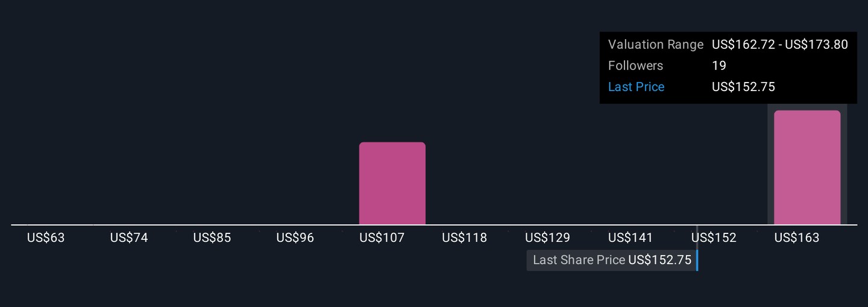The height and width of the screenshot is (307, 868).
Task: Select the US$163 axis label
Action: point(797,238)
